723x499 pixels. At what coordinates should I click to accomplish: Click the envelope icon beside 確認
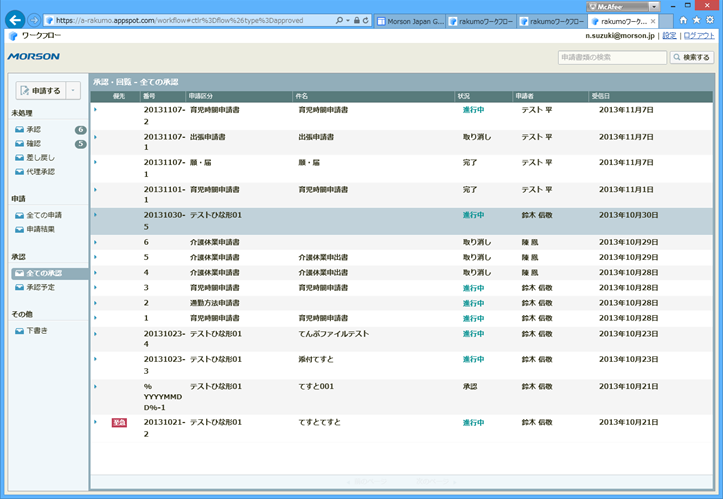click(x=19, y=144)
